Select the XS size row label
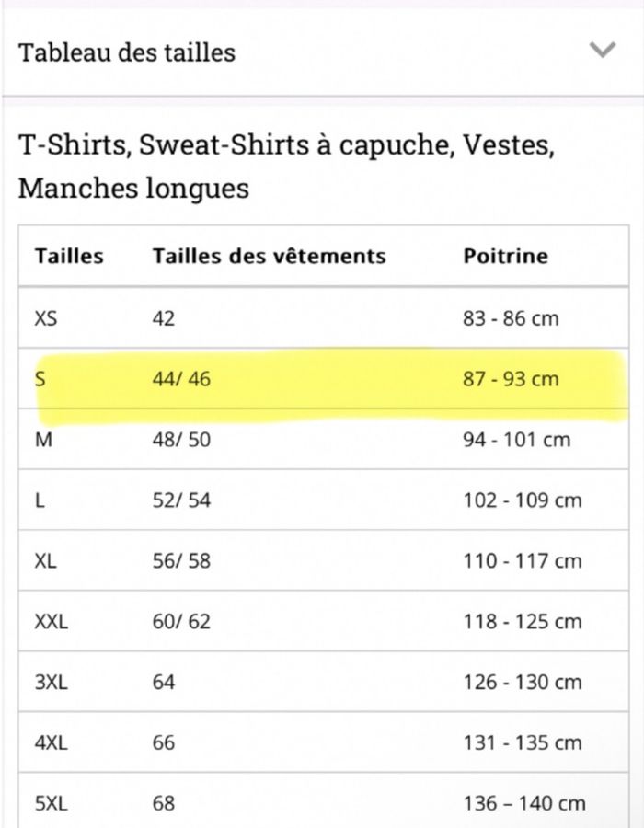The width and height of the screenshot is (644, 828). click(x=46, y=318)
